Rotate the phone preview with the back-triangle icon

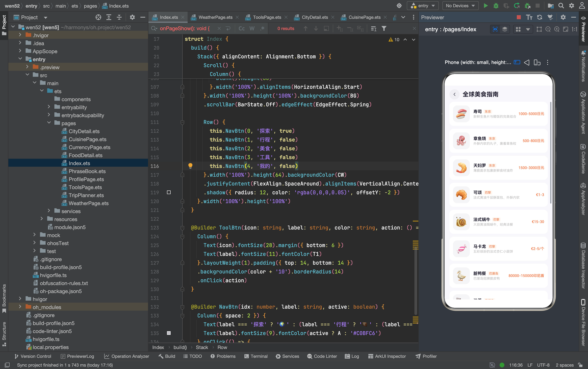(x=527, y=63)
